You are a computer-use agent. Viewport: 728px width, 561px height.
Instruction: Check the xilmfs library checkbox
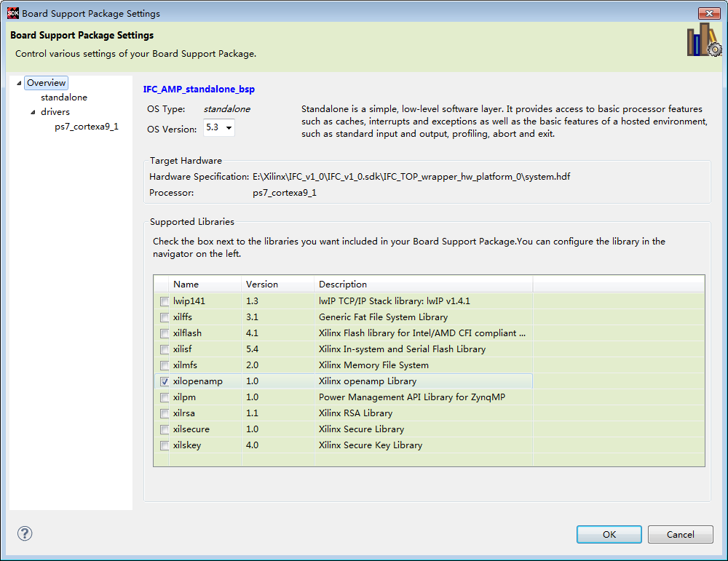(x=165, y=366)
